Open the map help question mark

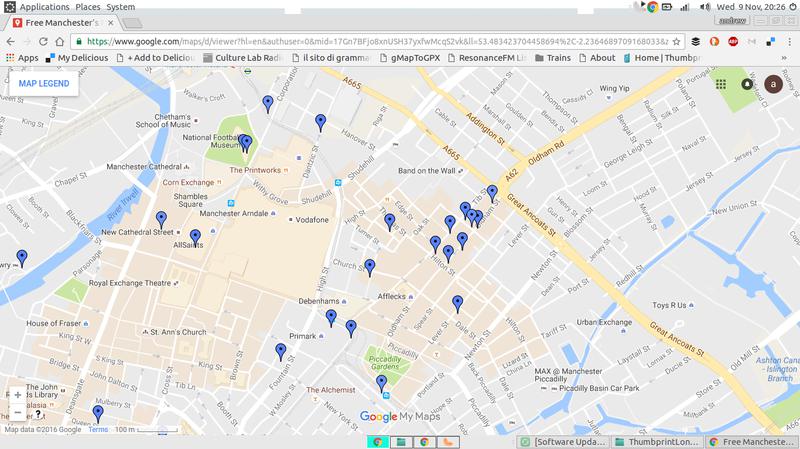pos(38,414)
